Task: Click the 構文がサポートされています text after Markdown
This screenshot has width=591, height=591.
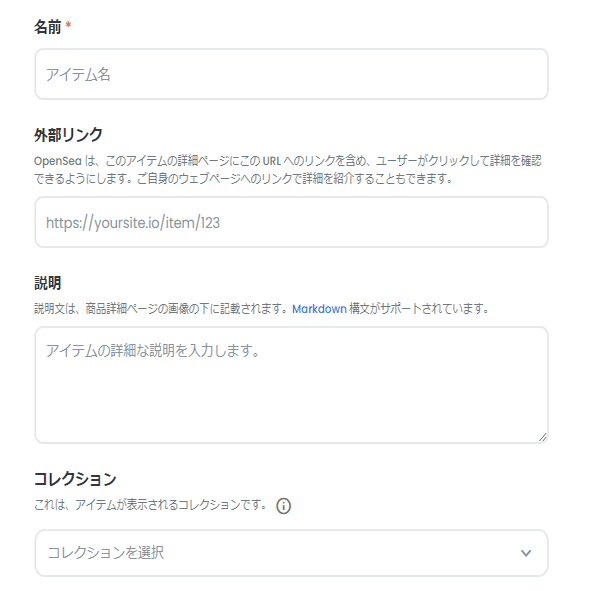Action: [419, 309]
